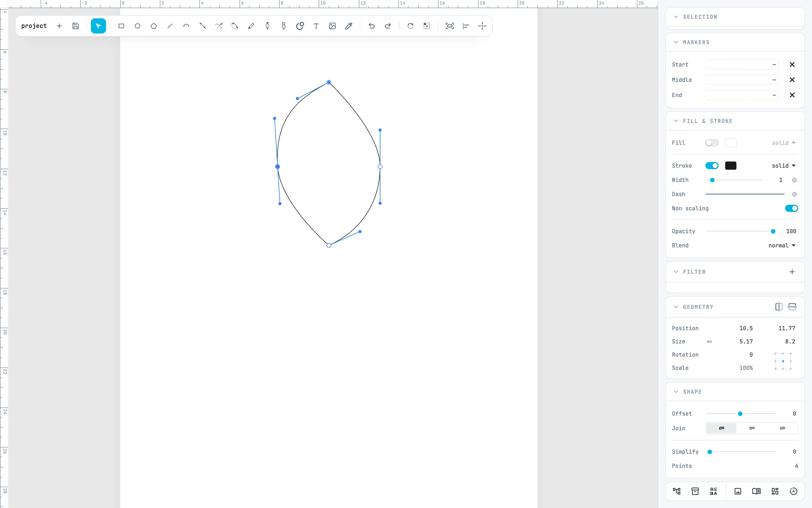Open the Start marker dropdown field

click(742, 65)
